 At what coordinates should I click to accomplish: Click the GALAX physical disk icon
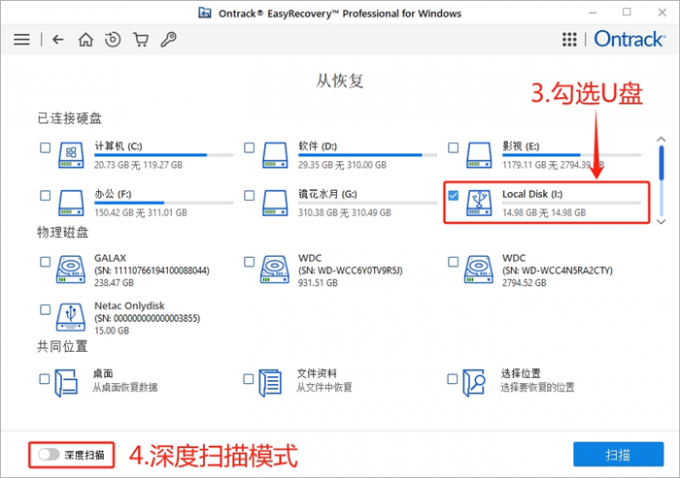point(70,269)
